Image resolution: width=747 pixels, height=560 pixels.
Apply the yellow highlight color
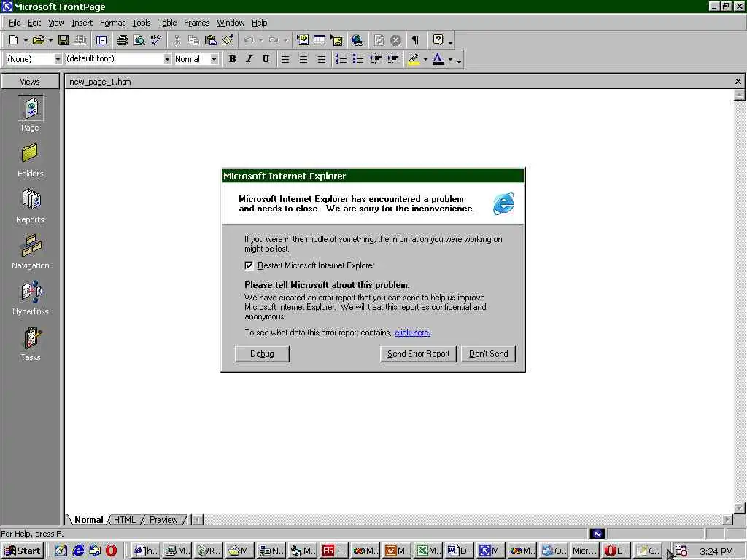tap(414, 59)
